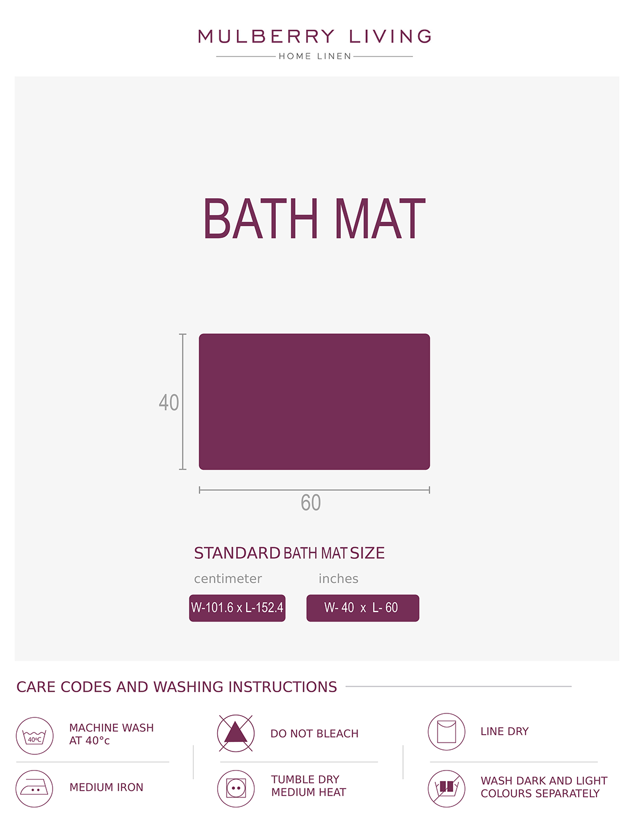629x840 pixels.
Task: Click the 40 height dimension label
Action: point(168,403)
